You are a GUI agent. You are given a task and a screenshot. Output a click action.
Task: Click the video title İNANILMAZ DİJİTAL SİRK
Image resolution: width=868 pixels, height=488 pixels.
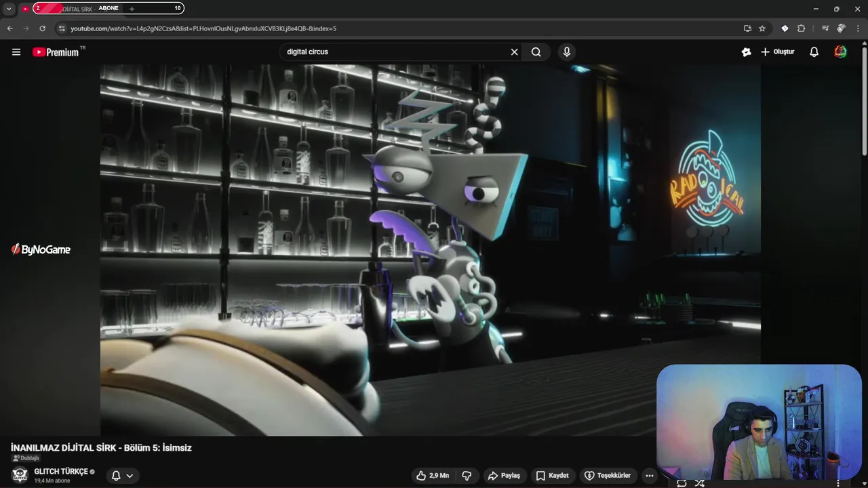point(102,448)
